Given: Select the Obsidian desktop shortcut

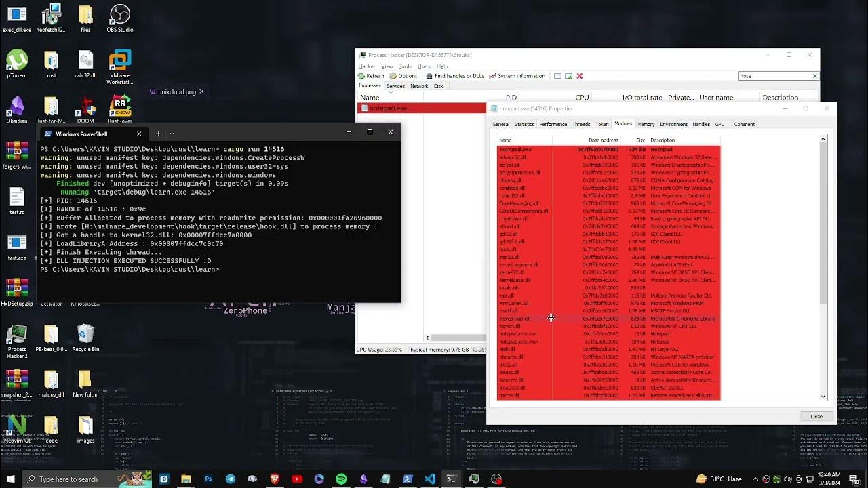Looking at the screenshot, I should point(17,108).
